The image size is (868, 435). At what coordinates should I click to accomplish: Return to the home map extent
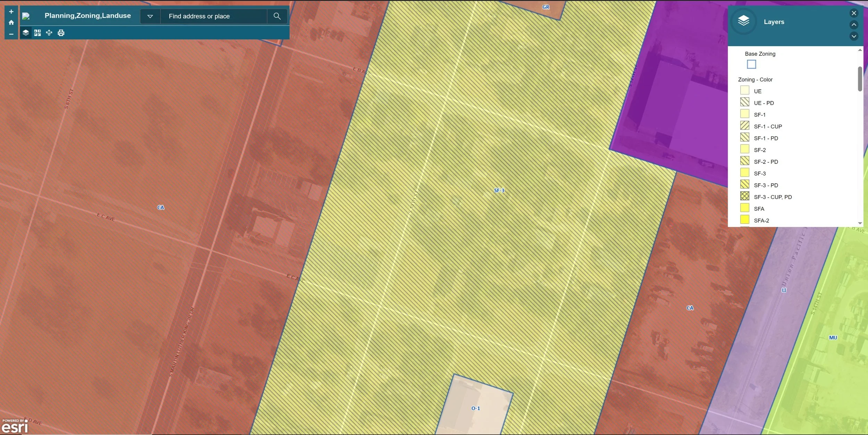point(11,23)
